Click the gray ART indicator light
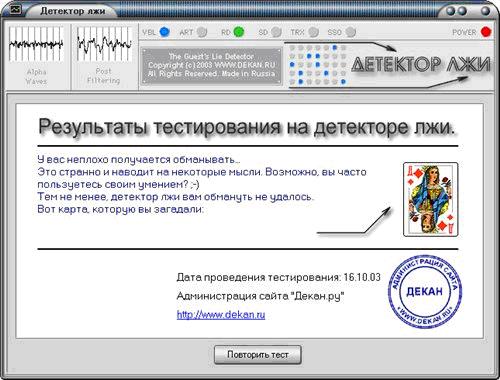The width and height of the screenshot is (500, 380). (x=202, y=32)
